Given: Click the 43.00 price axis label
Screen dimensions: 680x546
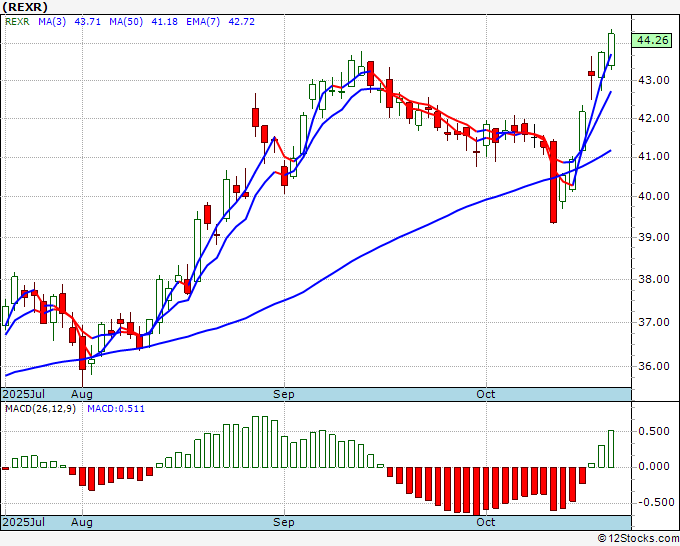Looking at the screenshot, I should click(654, 80).
